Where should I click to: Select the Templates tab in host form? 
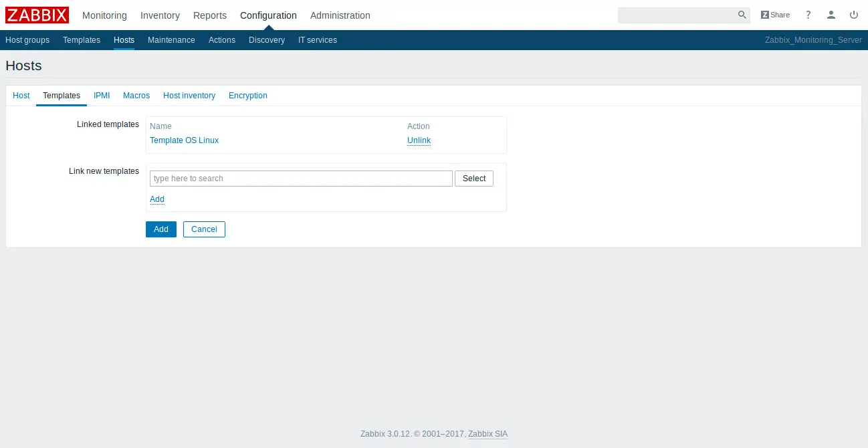pyautogui.click(x=62, y=96)
